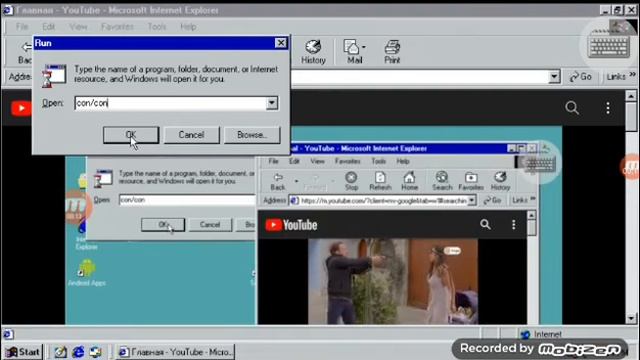This screenshot has width=640, height=360.
Task: Click the third quick launch icon on the taskbar
Action: (x=96, y=351)
